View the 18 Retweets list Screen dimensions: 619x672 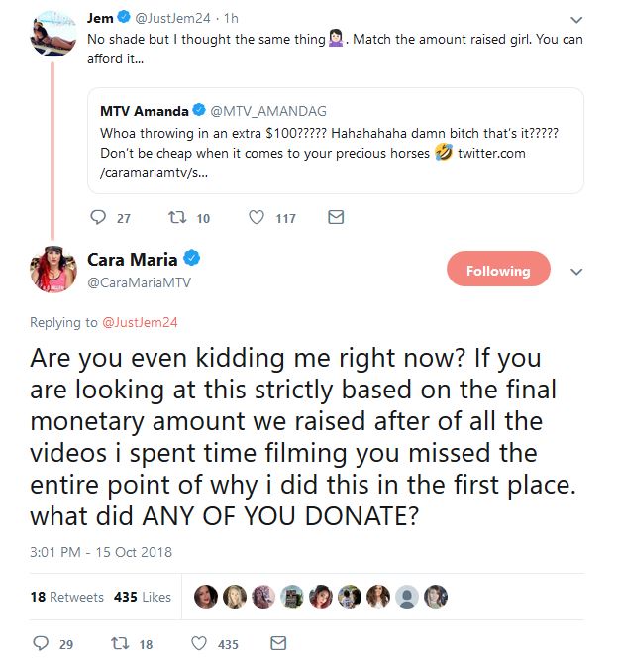coord(66,597)
